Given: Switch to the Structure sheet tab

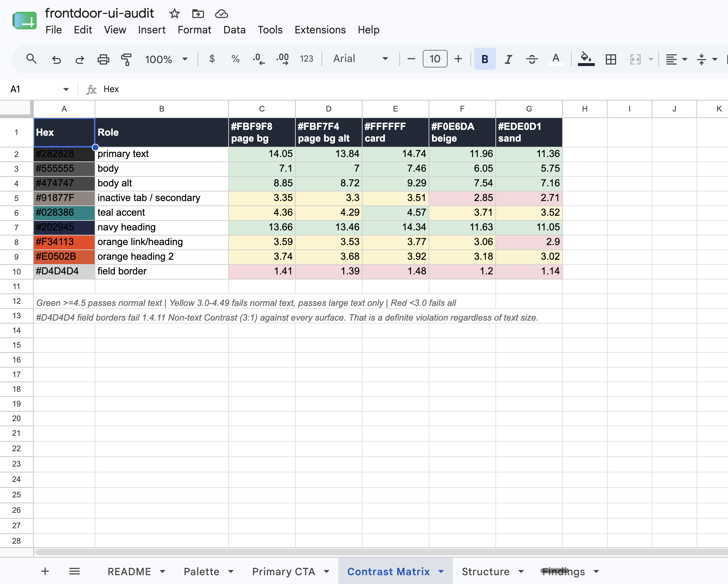Looking at the screenshot, I should 485,572.
